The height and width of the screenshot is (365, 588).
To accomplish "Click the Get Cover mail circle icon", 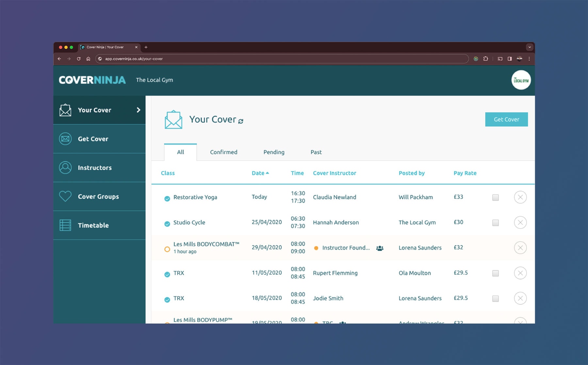I will point(65,139).
